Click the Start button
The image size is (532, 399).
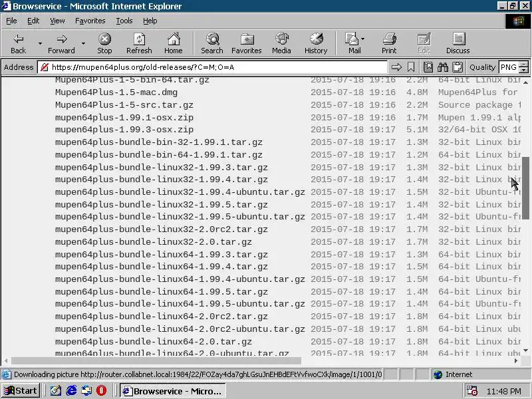21,391
